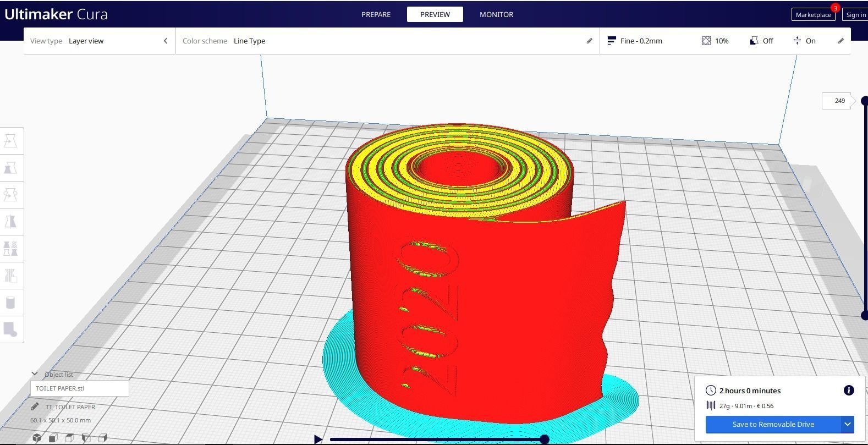Click the View type label

(46, 41)
